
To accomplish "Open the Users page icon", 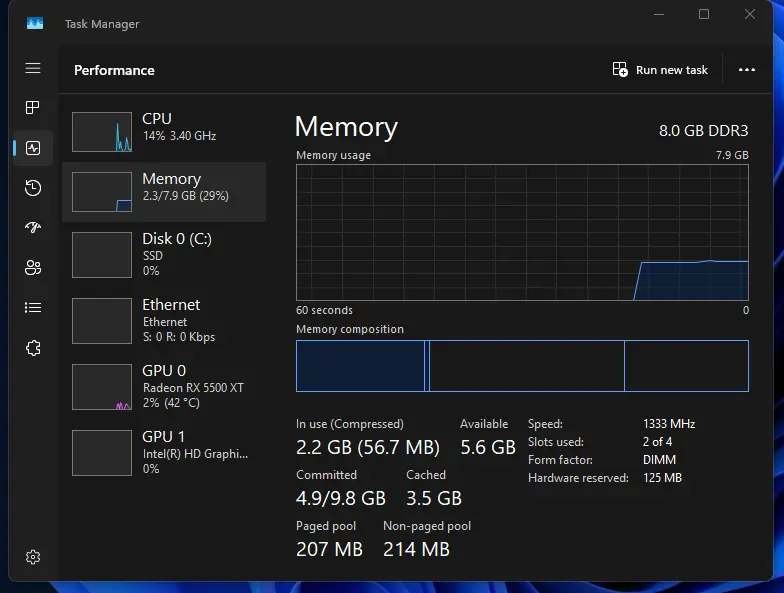I will click(x=33, y=268).
